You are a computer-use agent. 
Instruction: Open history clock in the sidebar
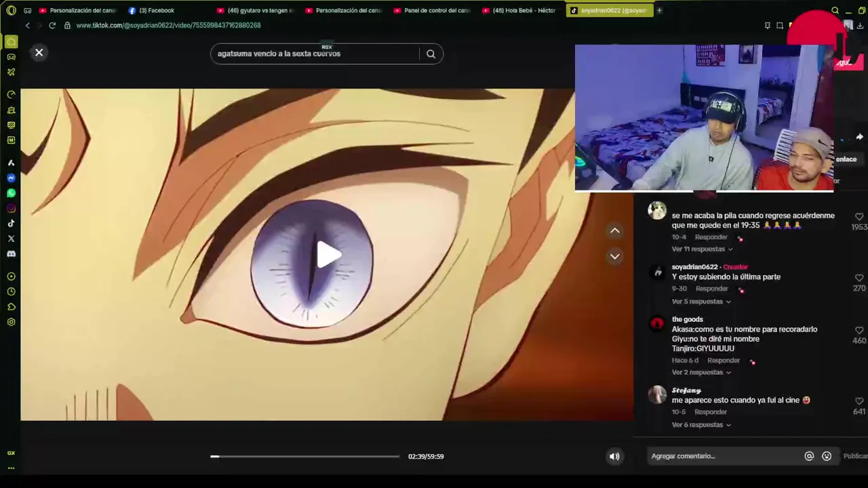(11, 291)
